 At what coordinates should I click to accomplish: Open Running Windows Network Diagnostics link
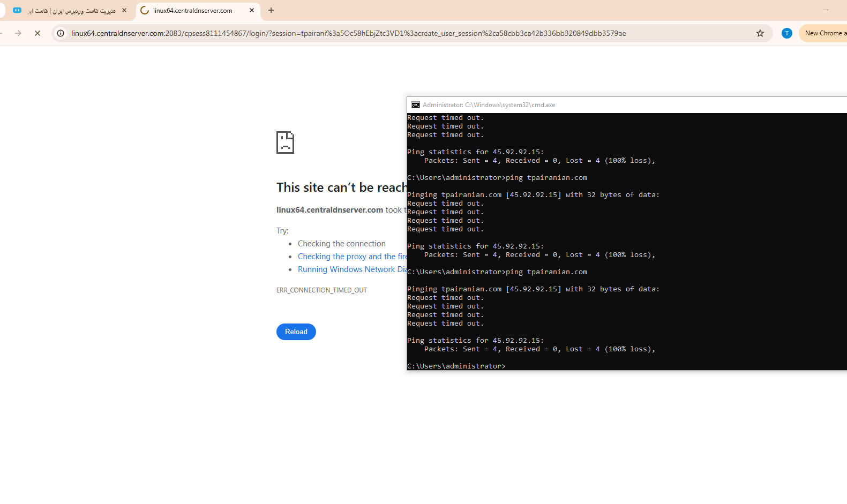pyautogui.click(x=352, y=269)
